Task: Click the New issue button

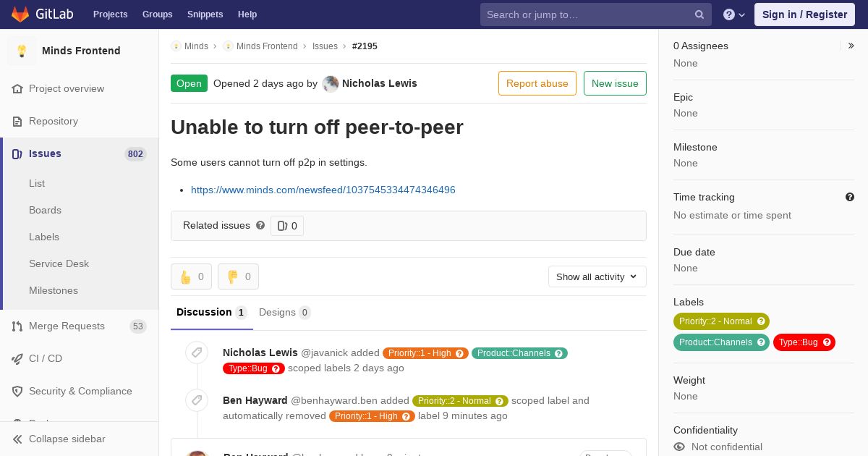Action: (615, 83)
